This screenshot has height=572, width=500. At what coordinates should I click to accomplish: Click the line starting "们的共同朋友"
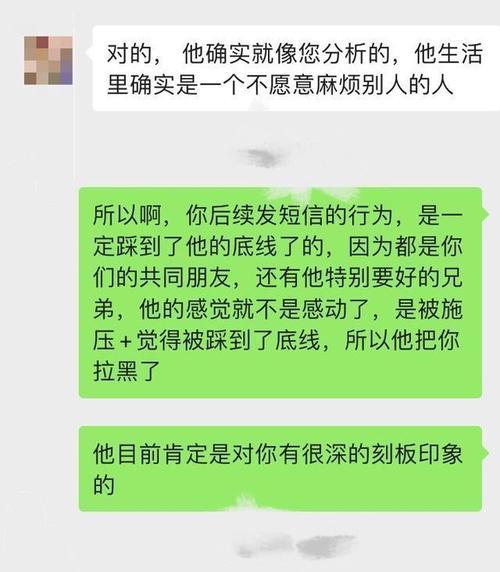[278, 278]
